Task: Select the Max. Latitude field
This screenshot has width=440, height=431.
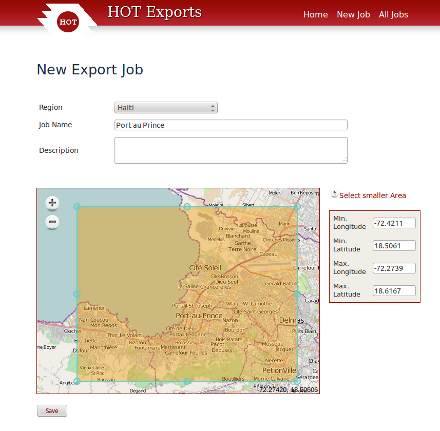Action: coord(394,291)
